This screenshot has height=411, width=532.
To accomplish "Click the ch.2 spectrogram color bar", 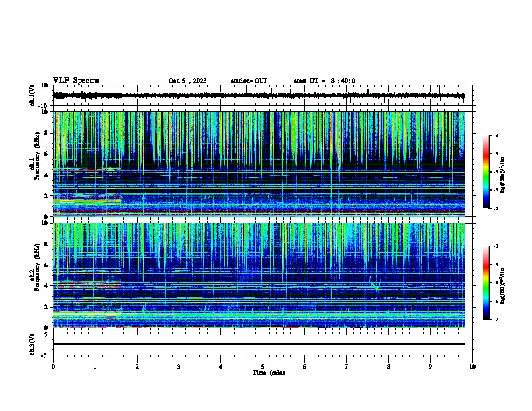I will tap(486, 283).
